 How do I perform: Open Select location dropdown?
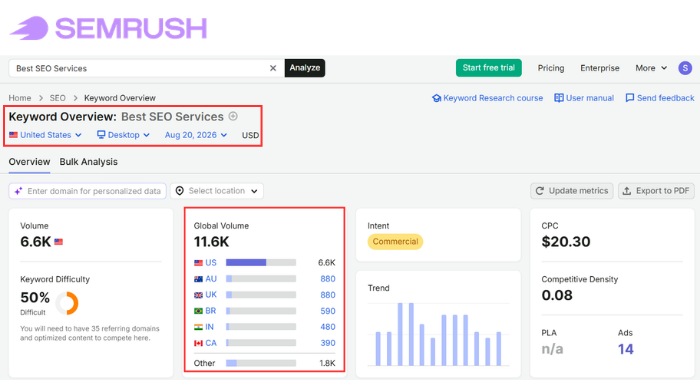pos(217,191)
